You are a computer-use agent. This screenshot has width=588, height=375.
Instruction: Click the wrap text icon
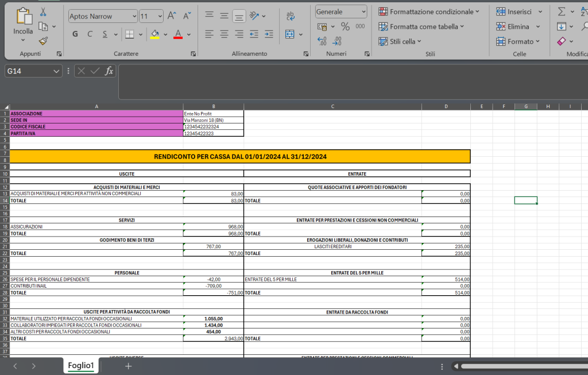coord(291,16)
